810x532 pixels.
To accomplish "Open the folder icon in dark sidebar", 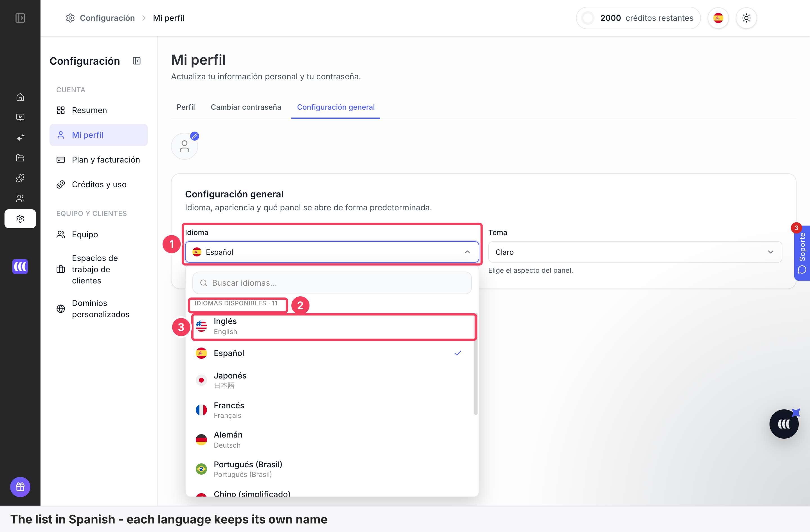I will 20,158.
